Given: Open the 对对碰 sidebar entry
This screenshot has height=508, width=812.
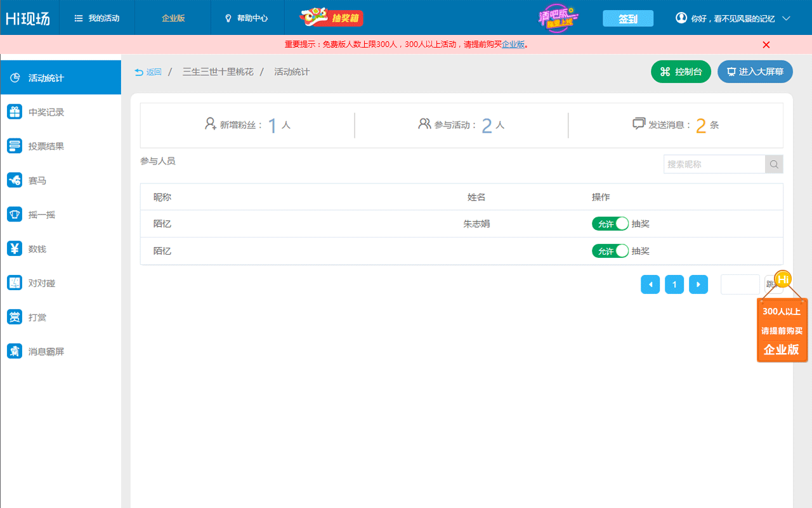Looking at the screenshot, I should click(61, 283).
